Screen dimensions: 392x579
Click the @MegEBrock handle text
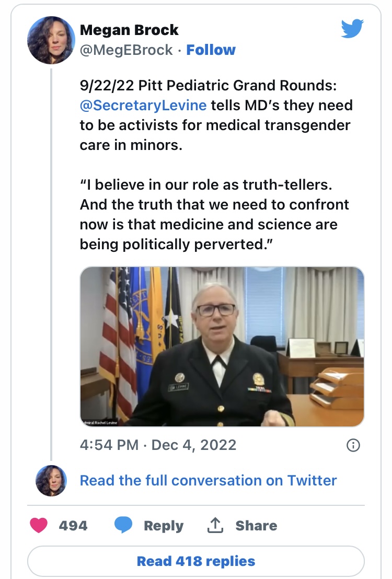[x=126, y=50]
